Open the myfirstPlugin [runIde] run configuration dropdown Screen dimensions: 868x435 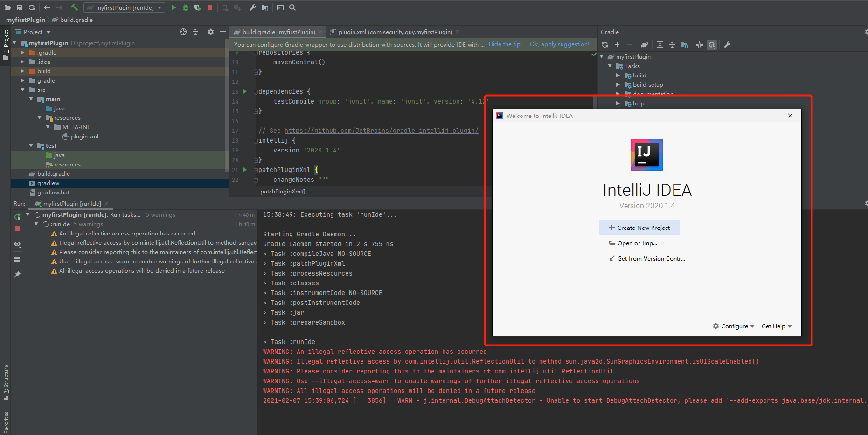(125, 7)
